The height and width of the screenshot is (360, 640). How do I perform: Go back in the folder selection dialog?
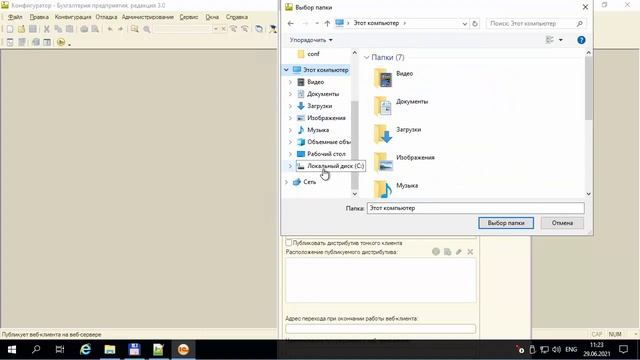pyautogui.click(x=291, y=24)
